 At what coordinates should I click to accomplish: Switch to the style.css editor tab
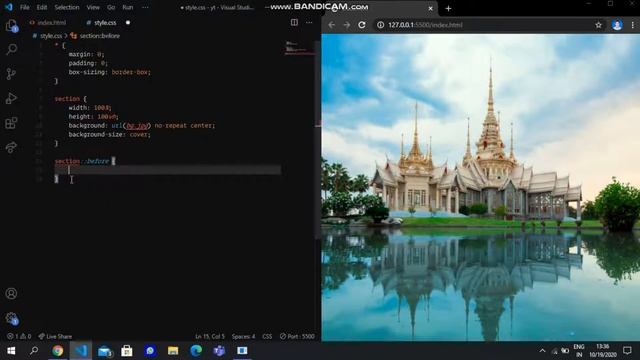click(102, 23)
